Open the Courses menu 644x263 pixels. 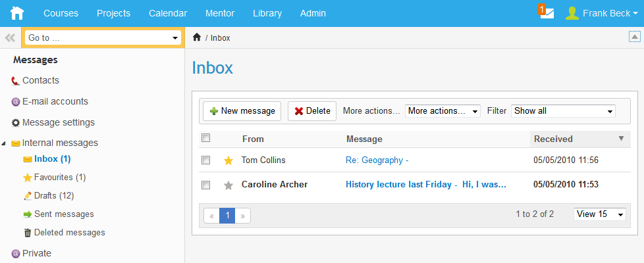click(x=61, y=13)
